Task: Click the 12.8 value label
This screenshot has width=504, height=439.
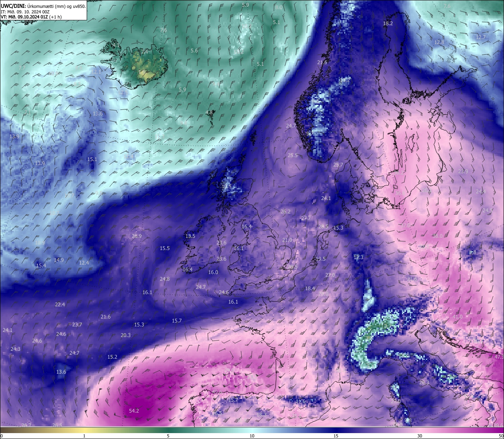Action: tap(439, 42)
